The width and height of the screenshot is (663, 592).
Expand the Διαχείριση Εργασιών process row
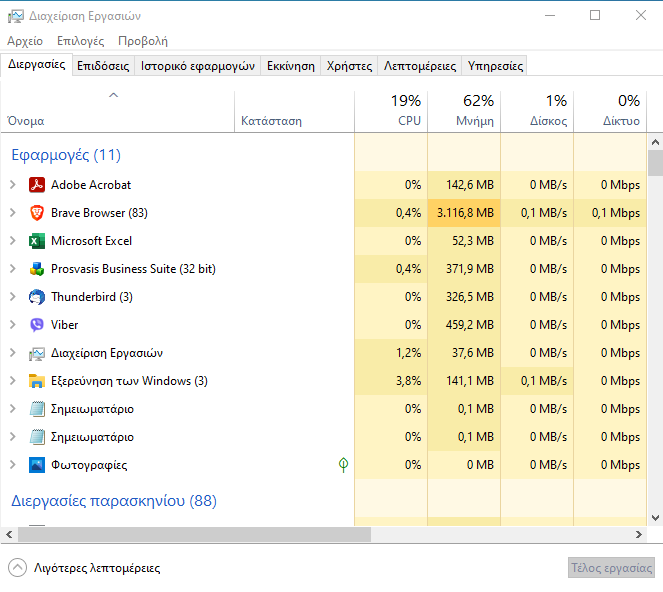[x=13, y=353]
